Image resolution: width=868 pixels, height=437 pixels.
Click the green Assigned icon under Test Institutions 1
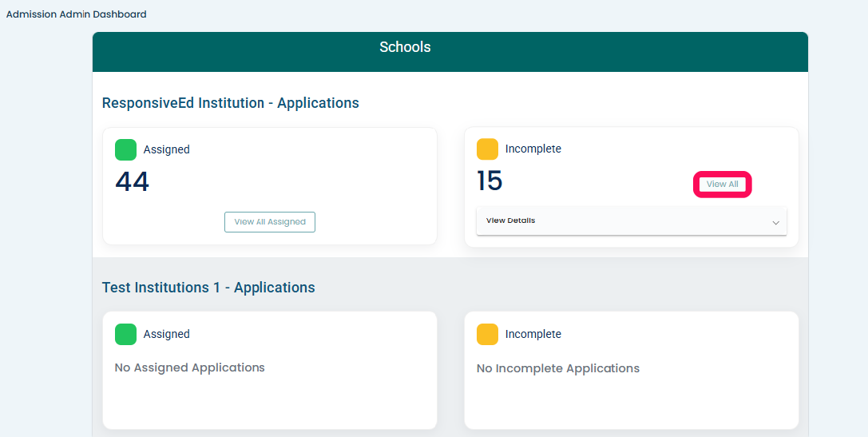(x=125, y=334)
